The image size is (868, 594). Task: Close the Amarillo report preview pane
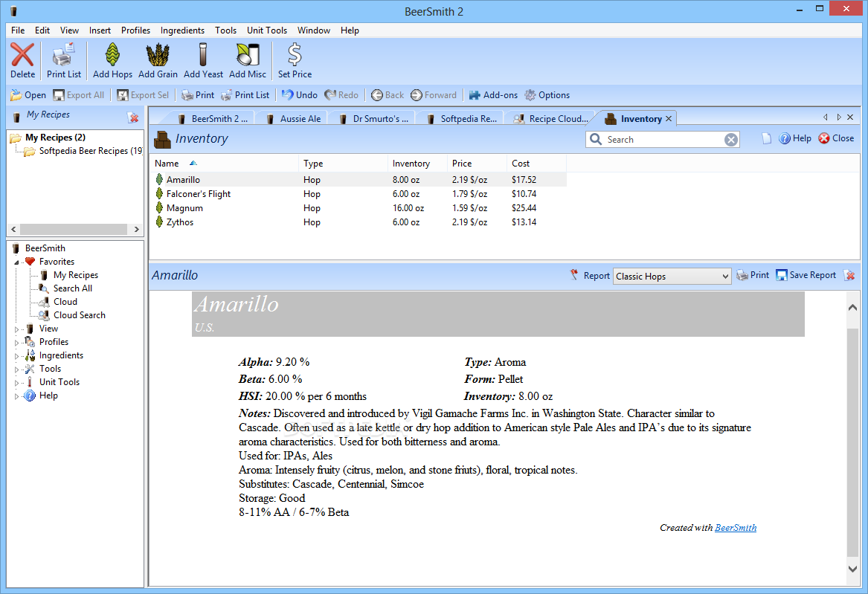(x=849, y=275)
